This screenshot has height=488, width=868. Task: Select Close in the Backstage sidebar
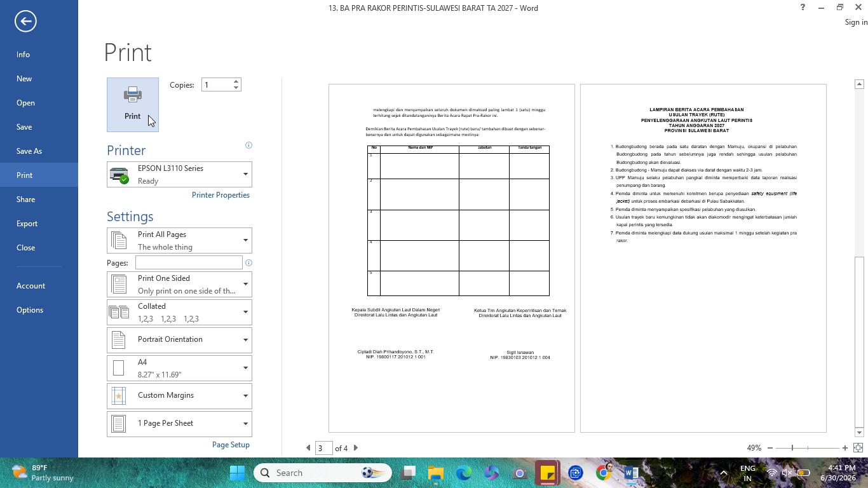pyautogui.click(x=39, y=248)
